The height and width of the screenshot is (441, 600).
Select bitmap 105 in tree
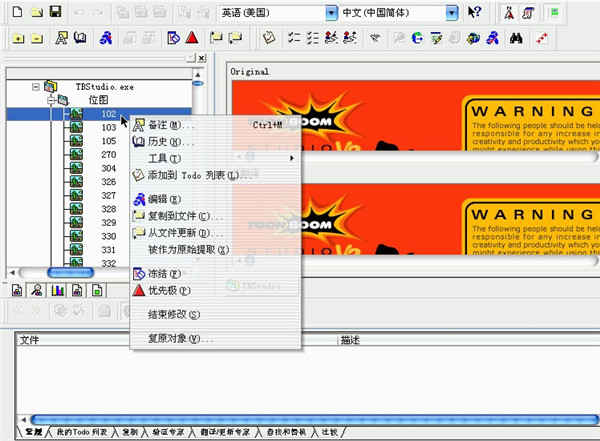click(109, 141)
